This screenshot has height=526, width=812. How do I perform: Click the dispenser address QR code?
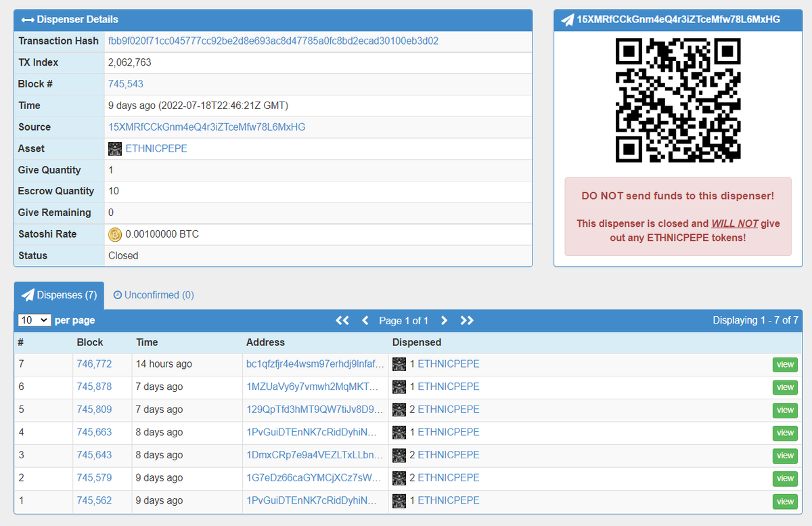point(678,100)
